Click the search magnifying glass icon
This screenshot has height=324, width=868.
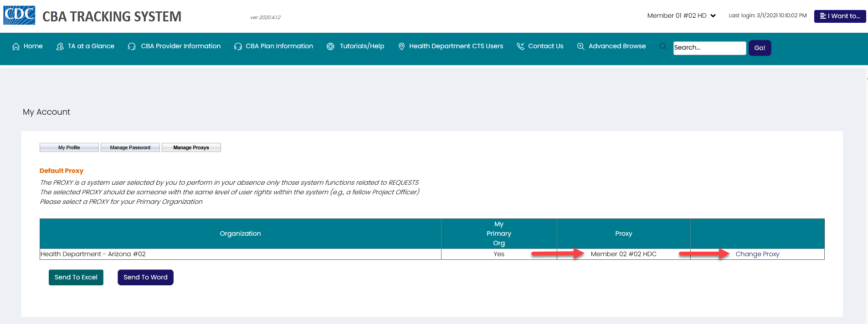(663, 46)
